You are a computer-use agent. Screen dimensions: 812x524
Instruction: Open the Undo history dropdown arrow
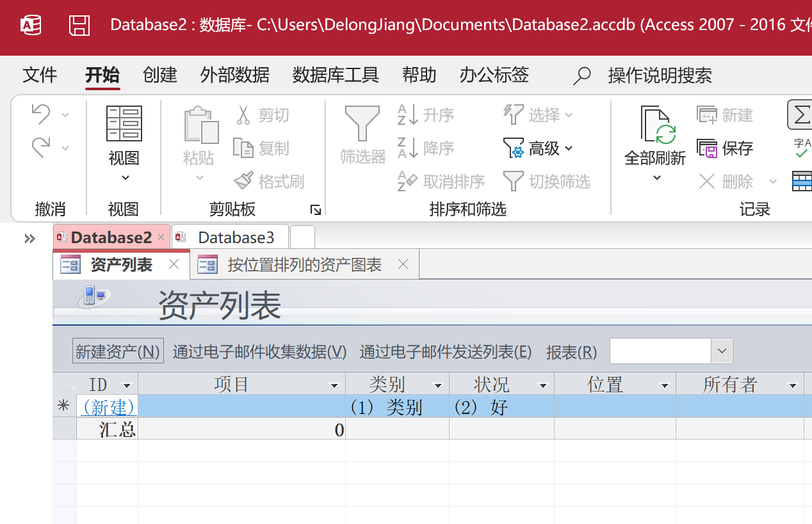point(65,115)
